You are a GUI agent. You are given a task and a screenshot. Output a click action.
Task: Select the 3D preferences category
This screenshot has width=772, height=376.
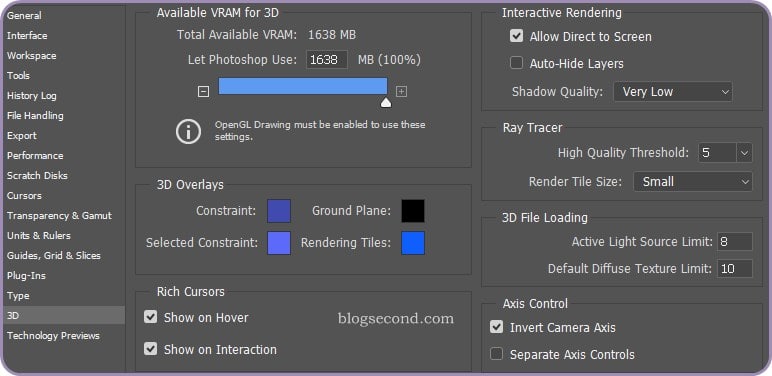64,315
